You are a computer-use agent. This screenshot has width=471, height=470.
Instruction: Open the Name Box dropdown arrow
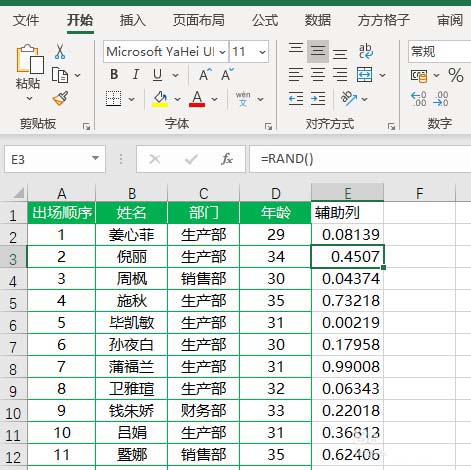pos(95,158)
